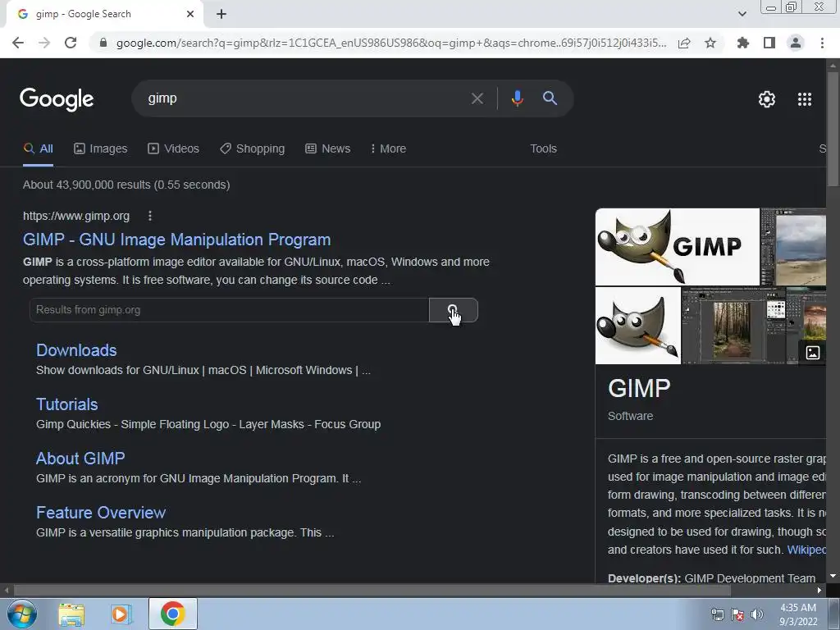
Task: Open the Tutorials sitelink
Action: (x=67, y=404)
